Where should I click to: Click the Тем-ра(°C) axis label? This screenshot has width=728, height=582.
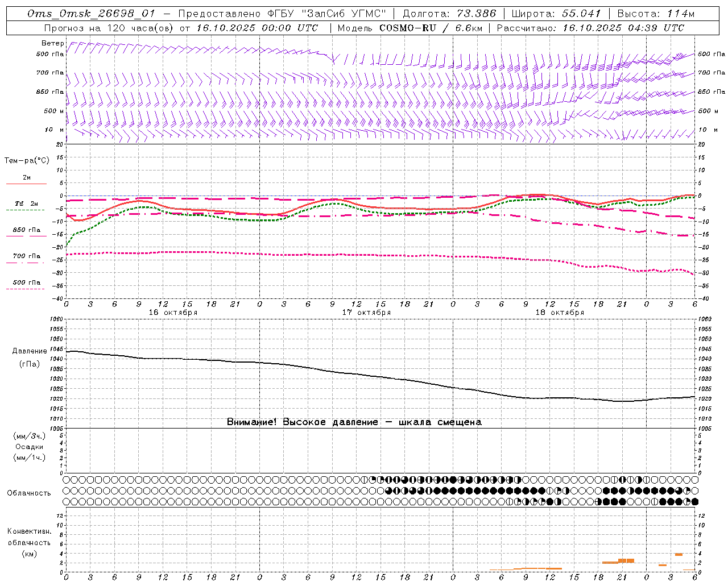[x=27, y=161]
